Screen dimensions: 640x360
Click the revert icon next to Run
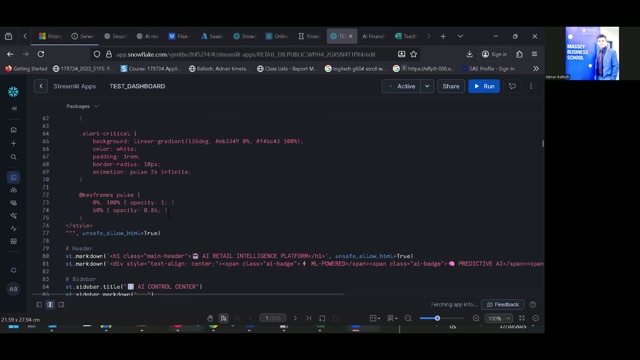512,86
